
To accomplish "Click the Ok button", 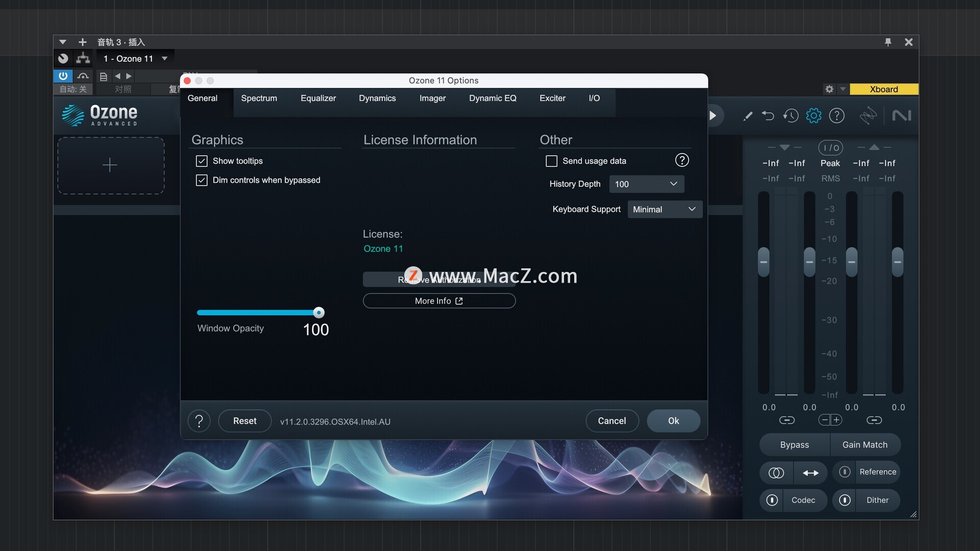I will point(673,421).
